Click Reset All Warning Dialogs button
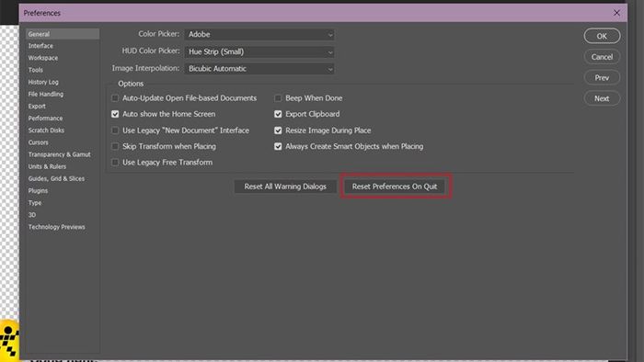Viewport: 644px width, 362px height. click(x=285, y=187)
